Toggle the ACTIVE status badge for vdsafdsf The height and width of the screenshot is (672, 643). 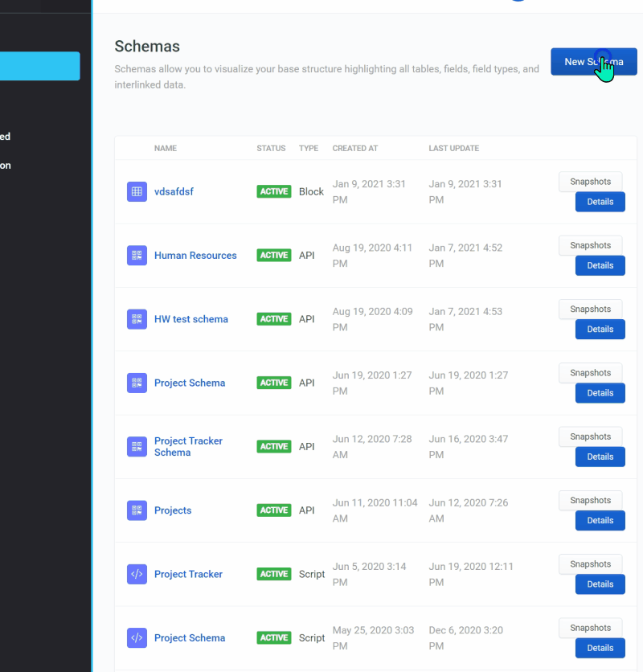pyautogui.click(x=273, y=191)
